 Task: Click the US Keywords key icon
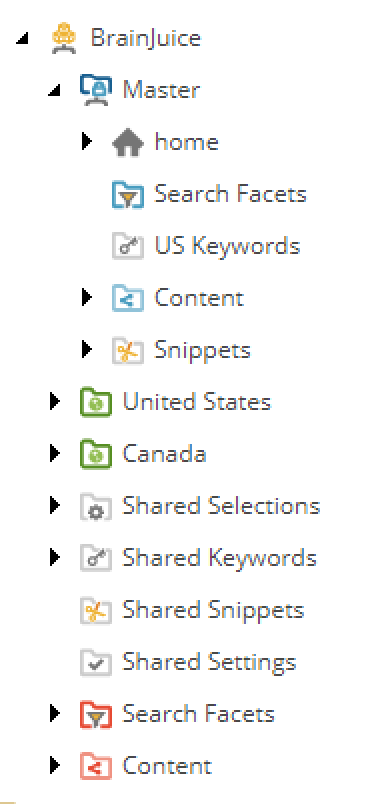tap(128, 246)
